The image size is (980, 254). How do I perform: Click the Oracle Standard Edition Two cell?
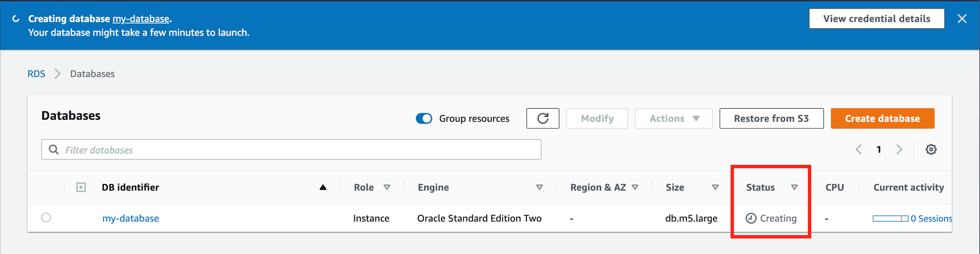coord(479,218)
